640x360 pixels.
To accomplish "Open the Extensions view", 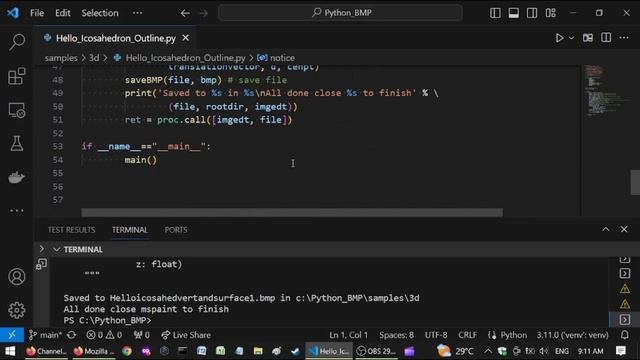I will pos(17,76).
